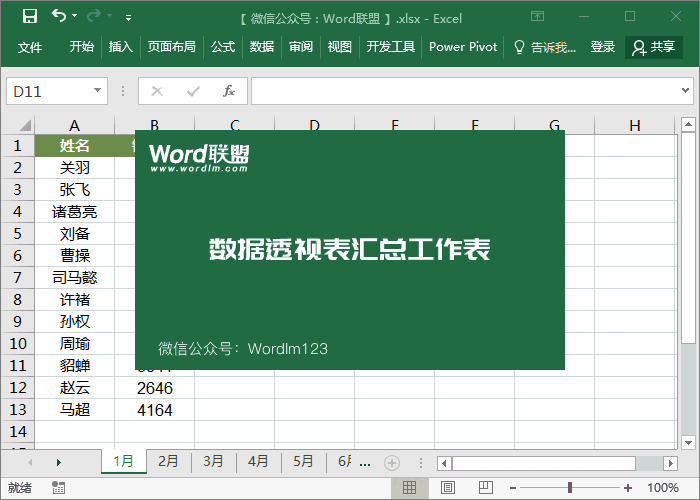Click the cell containing 周瑜
The height and width of the screenshot is (500, 700).
click(75, 343)
